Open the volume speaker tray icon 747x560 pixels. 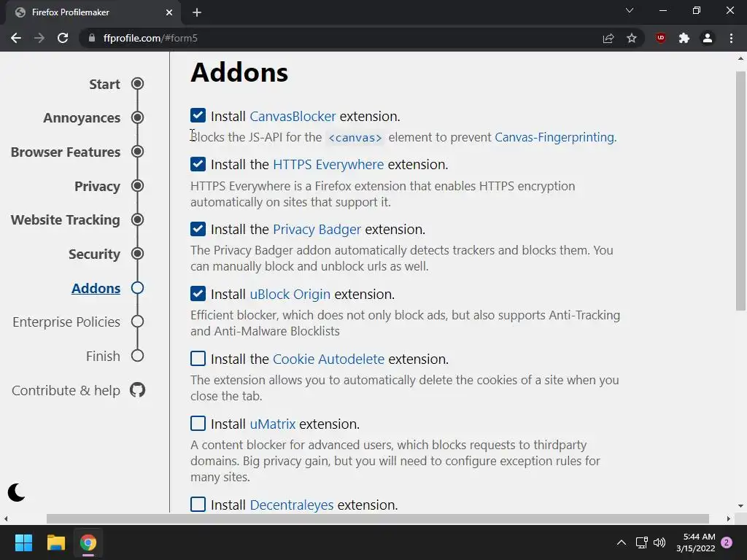659,542
